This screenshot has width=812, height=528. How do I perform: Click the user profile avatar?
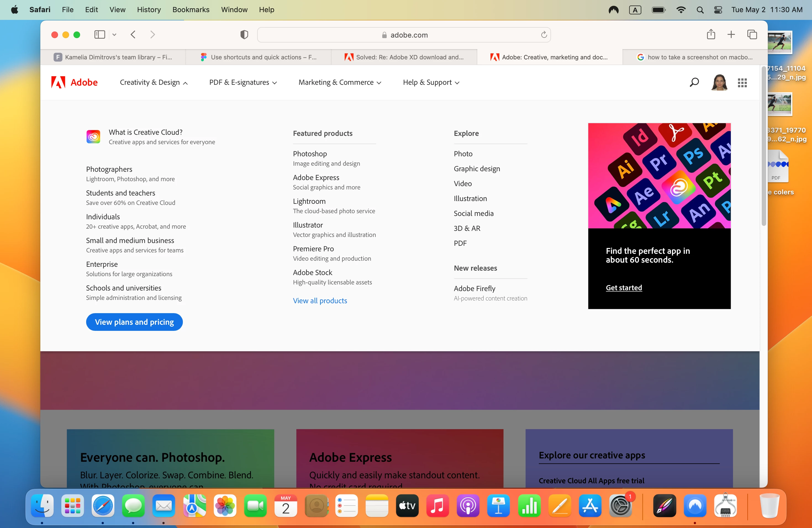[x=719, y=82]
